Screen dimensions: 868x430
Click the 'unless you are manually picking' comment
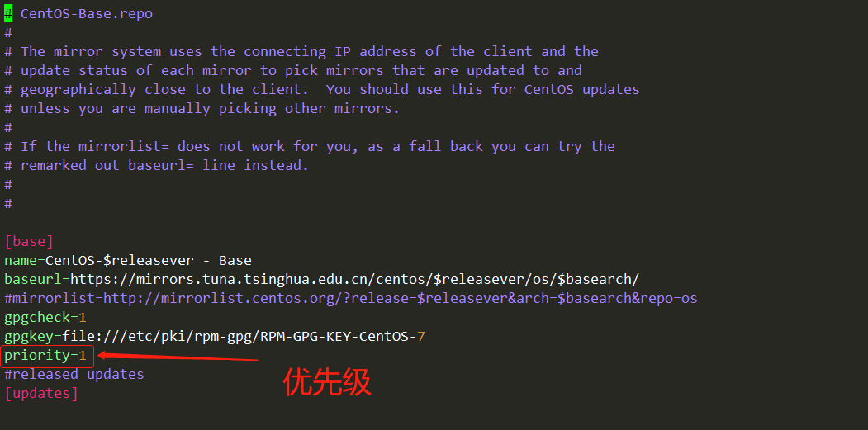click(x=210, y=109)
